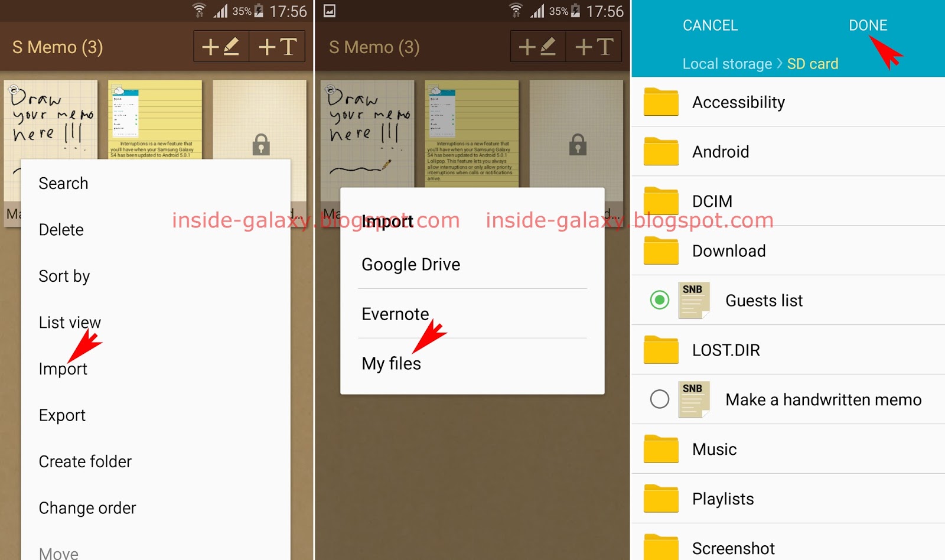Import from Evernote

[x=472, y=314]
